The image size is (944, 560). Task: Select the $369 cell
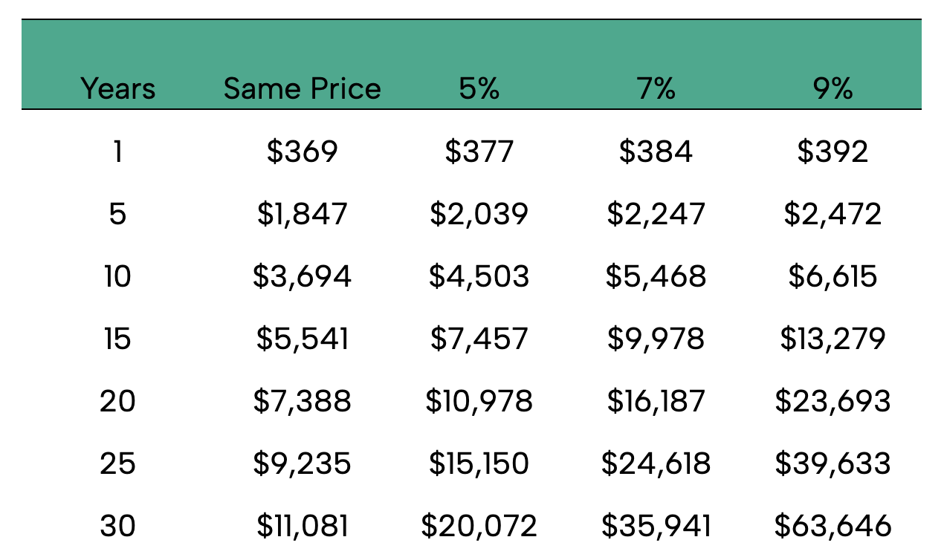tap(302, 152)
